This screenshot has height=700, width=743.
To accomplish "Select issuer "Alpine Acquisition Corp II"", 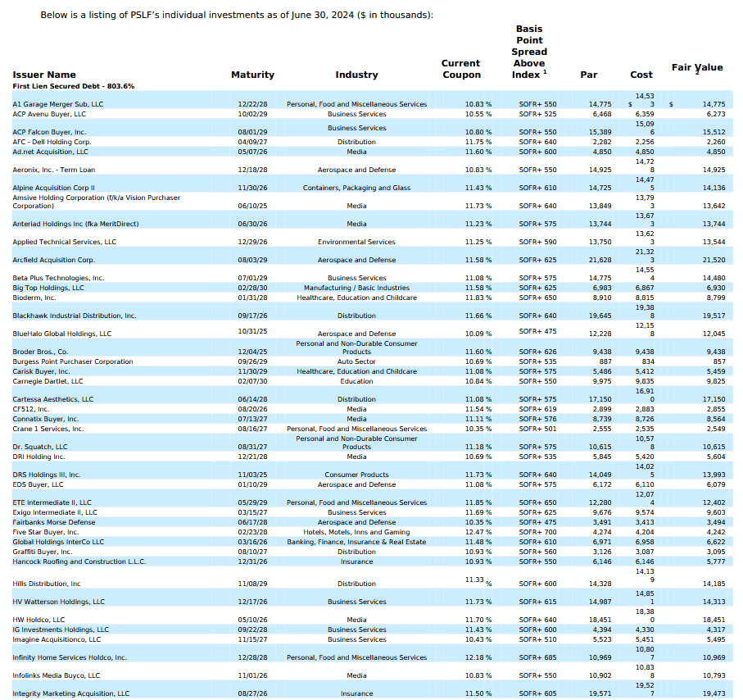I will (x=53, y=189).
